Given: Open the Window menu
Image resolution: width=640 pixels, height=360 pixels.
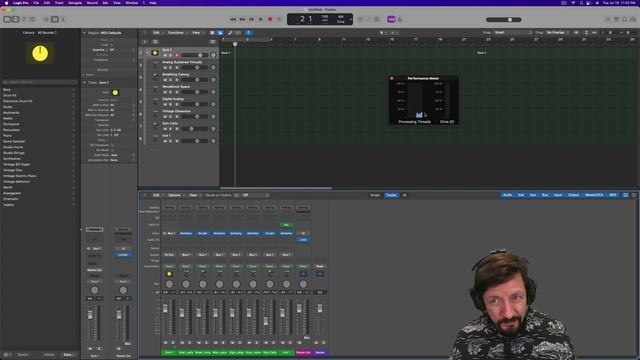Looking at the screenshot, I should point(131,3).
